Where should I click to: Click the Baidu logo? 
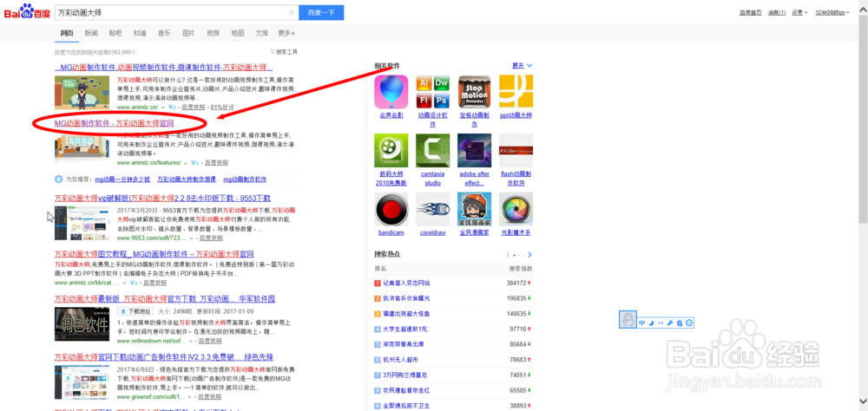tap(27, 12)
